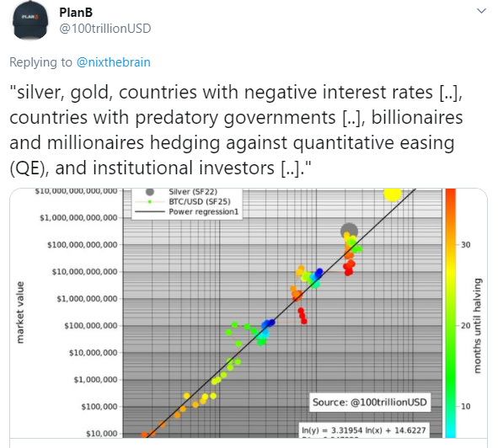The height and width of the screenshot is (448, 498).
Task: Open the PlanB display name profile
Action: (x=76, y=13)
